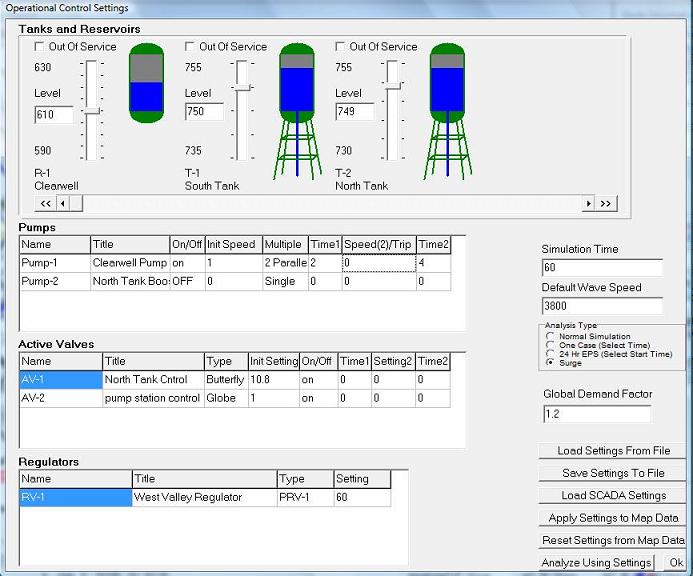Step tank list right one item
693x576 pixels.
(x=588, y=204)
